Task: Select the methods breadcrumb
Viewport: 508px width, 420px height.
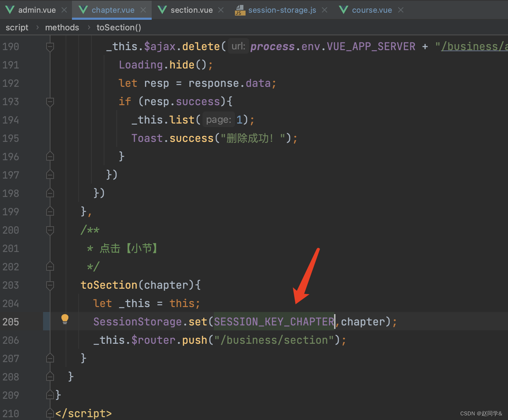Action: click(x=62, y=28)
